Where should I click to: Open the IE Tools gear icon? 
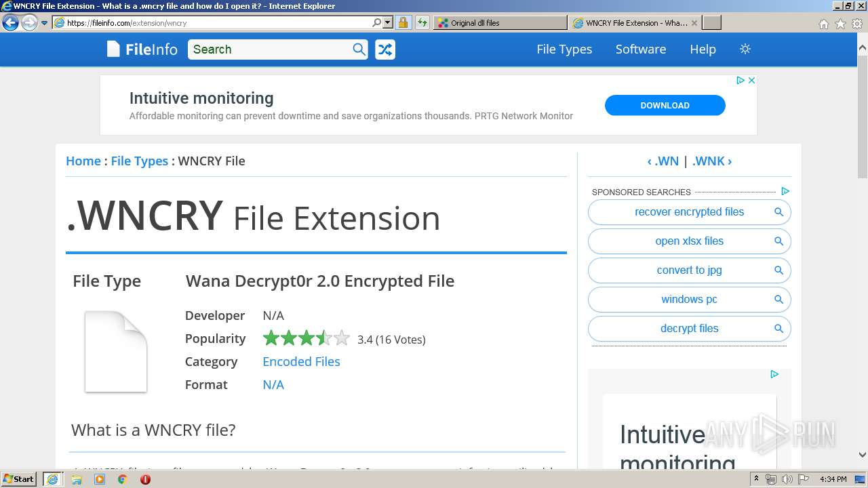click(x=857, y=24)
